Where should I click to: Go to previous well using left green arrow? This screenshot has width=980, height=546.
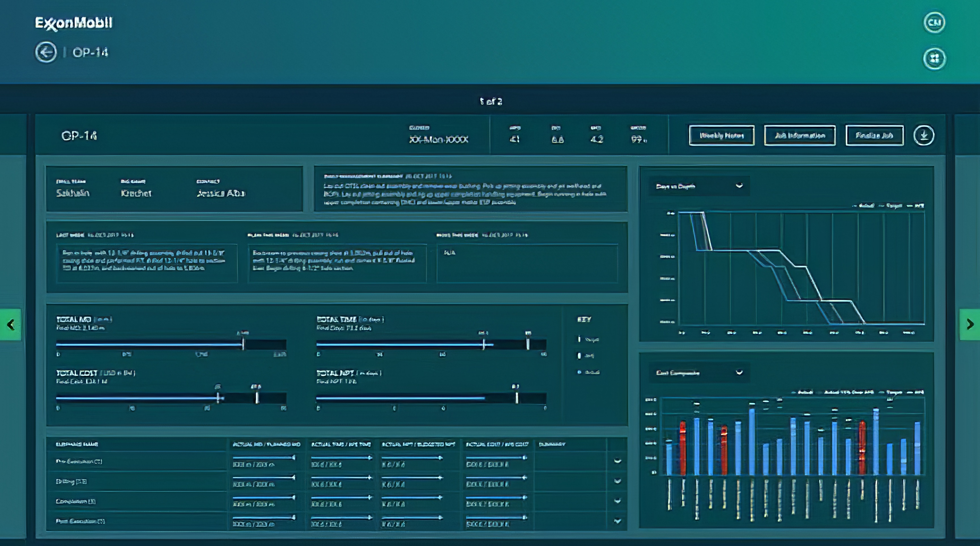(x=11, y=325)
